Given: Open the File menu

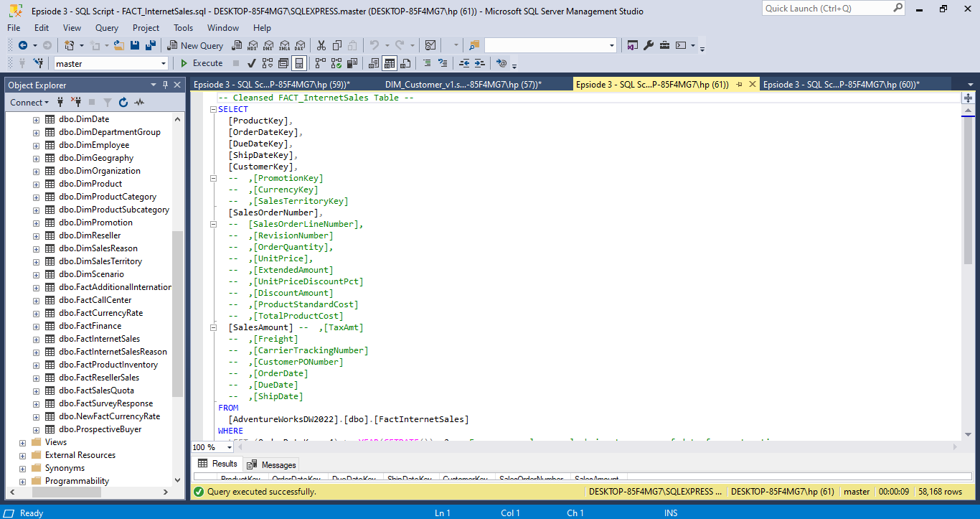Looking at the screenshot, I should coord(14,28).
